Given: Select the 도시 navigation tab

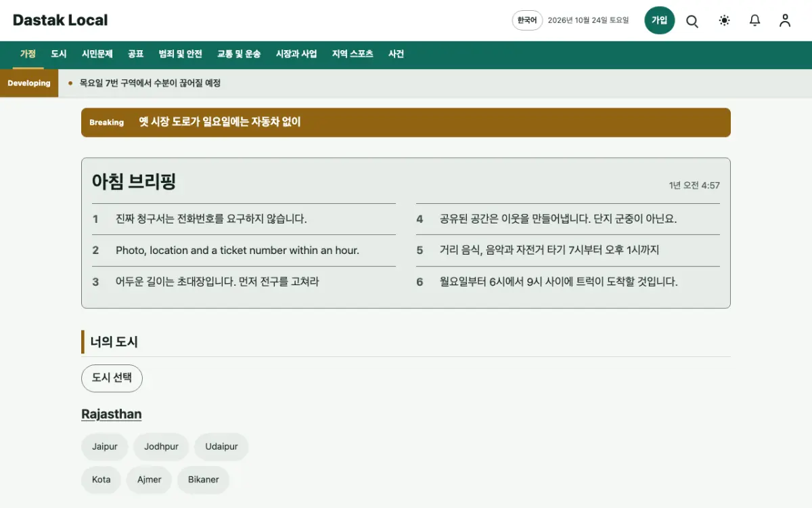Looking at the screenshot, I should tap(59, 54).
